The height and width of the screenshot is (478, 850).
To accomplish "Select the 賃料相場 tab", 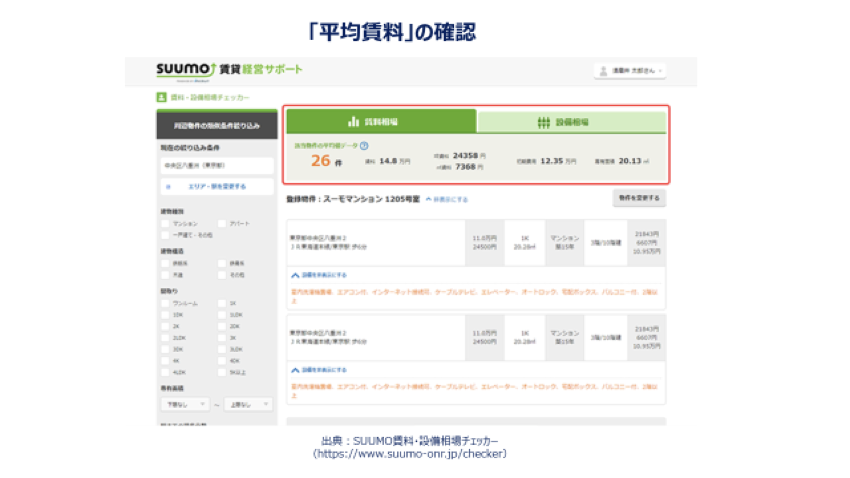I will tap(381, 122).
